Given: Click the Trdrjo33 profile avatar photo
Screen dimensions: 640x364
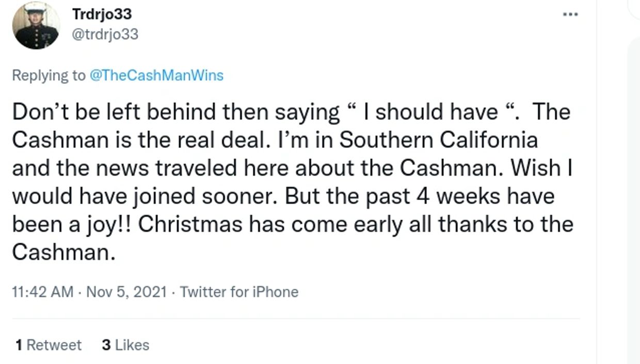Looking at the screenshot, I should tap(36, 25).
